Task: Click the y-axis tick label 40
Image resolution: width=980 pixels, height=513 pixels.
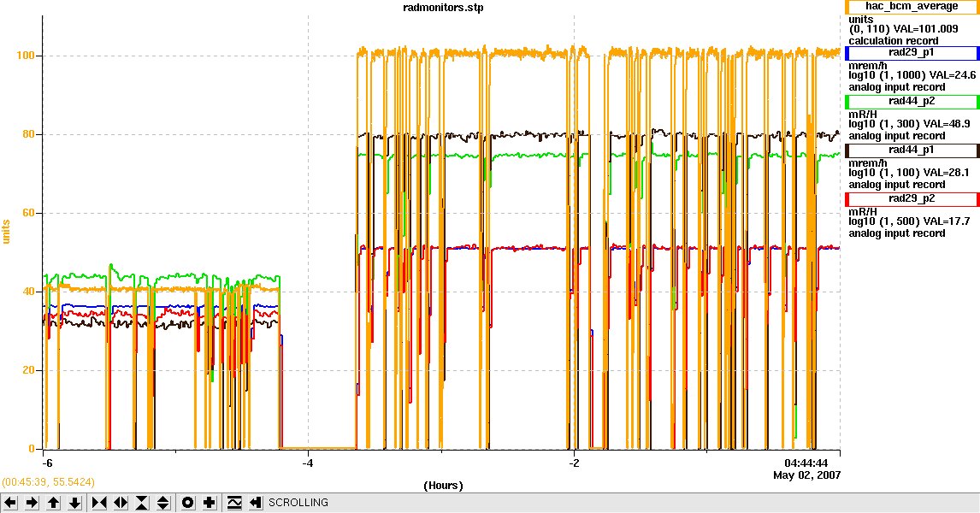Action: [28, 292]
